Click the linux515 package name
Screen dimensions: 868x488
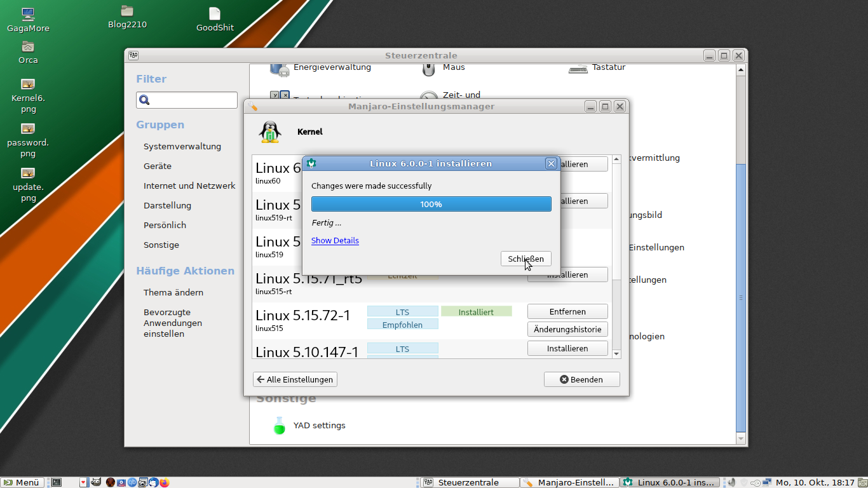[269, 329]
